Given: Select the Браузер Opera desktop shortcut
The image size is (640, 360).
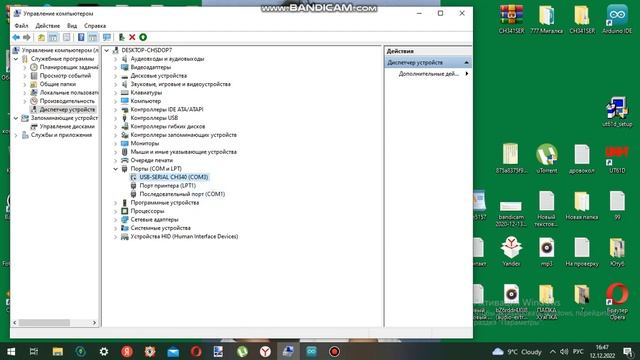Looking at the screenshot, I should point(617,301).
